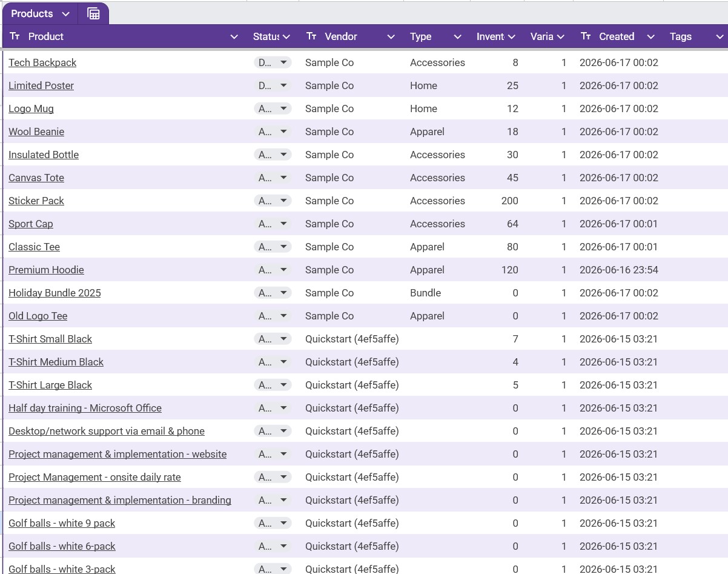
Task: Open Project management & implementation - branding link
Action: pyautogui.click(x=120, y=500)
